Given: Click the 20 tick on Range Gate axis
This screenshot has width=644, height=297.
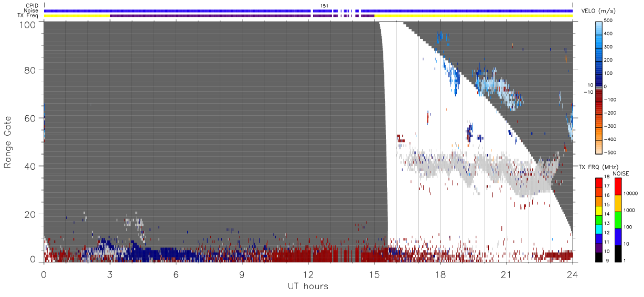Looking at the screenshot, I should pos(30,214).
